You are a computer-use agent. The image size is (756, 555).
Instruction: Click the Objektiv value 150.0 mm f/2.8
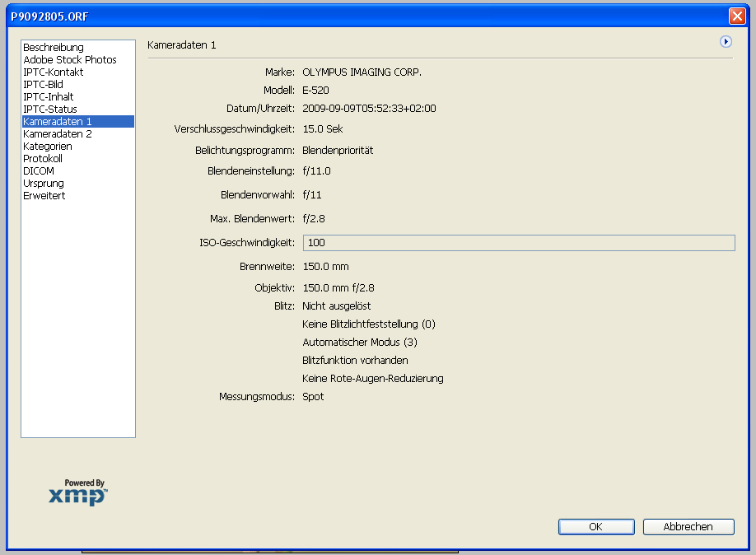pos(338,288)
